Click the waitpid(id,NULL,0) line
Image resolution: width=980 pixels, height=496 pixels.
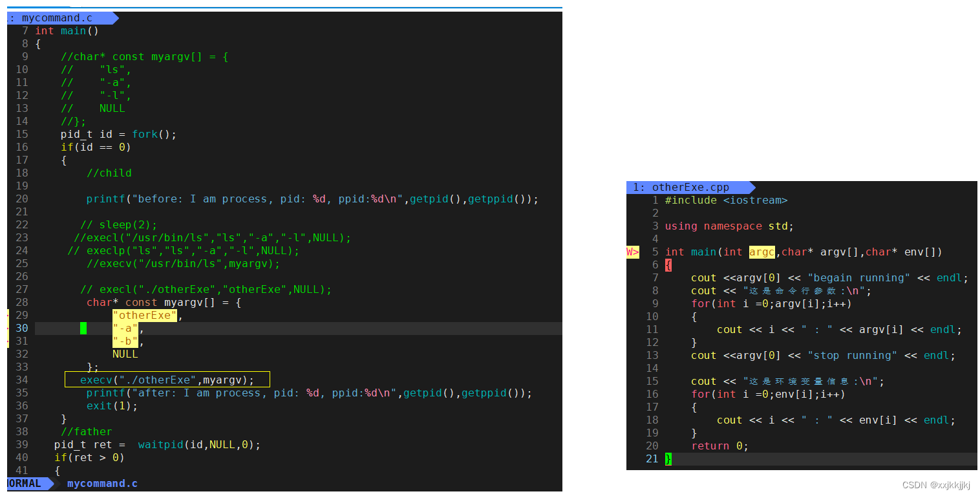(x=157, y=444)
